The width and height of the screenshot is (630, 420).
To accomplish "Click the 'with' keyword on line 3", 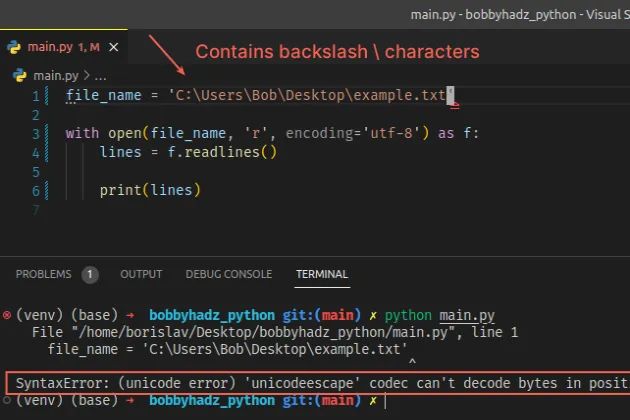I will pyautogui.click(x=82, y=133).
